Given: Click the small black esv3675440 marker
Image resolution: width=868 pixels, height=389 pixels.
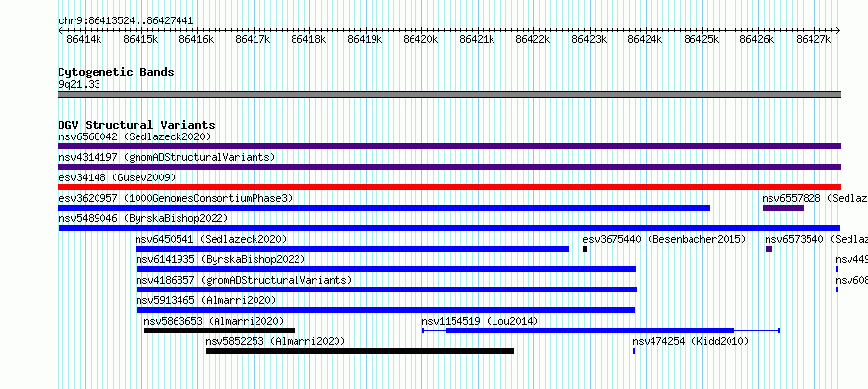Looking at the screenshot, I should pos(585,249).
